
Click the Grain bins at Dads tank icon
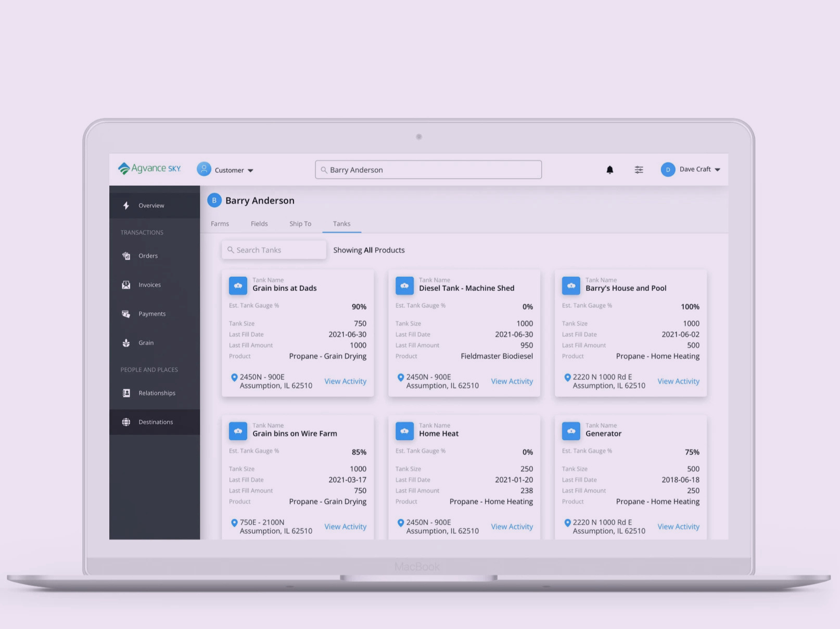(x=238, y=286)
